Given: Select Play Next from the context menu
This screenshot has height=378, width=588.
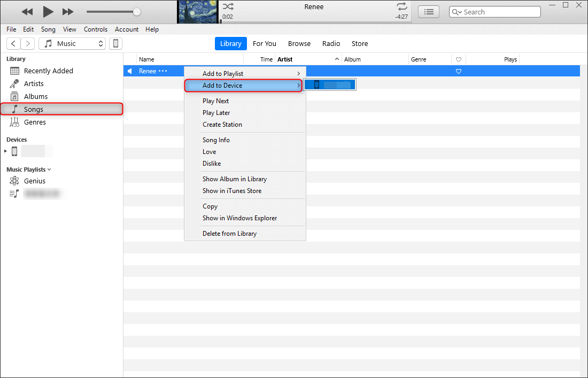Looking at the screenshot, I should [x=215, y=101].
